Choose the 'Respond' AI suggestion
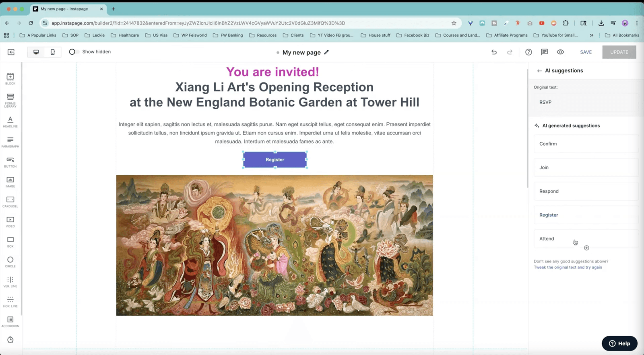 pos(586,191)
